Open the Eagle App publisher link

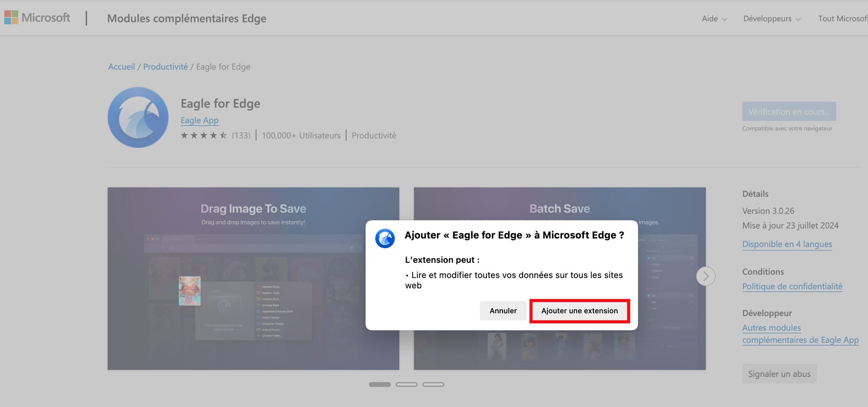199,120
